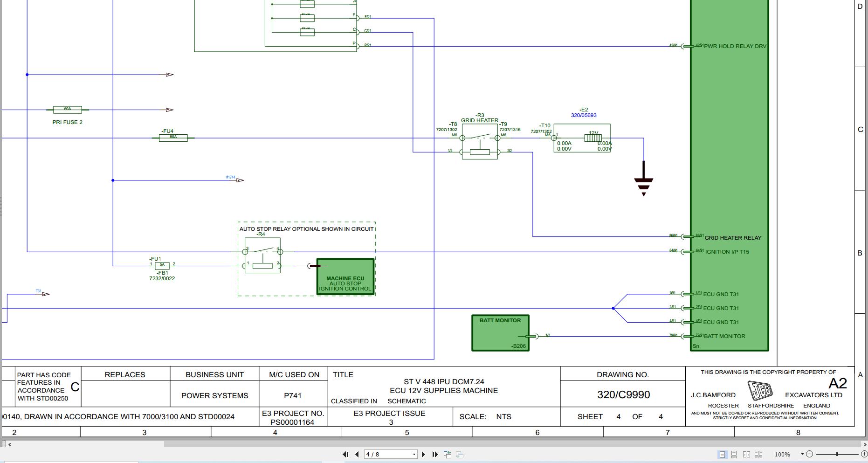Turn on two-page side-by-side view
868x463 pixels.
[747, 454]
